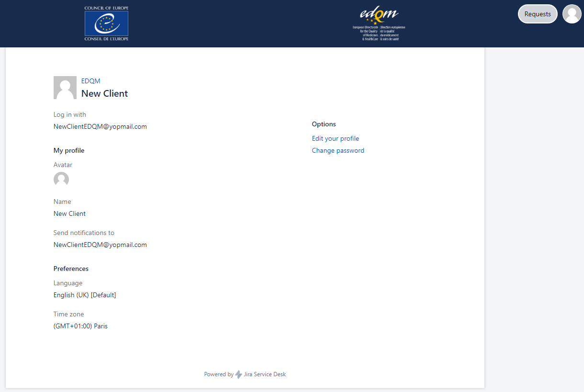Click the My profile section heading

(x=69, y=150)
